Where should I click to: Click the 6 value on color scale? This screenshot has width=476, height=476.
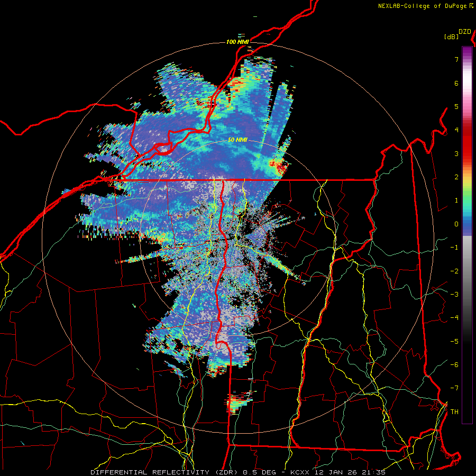[456, 83]
